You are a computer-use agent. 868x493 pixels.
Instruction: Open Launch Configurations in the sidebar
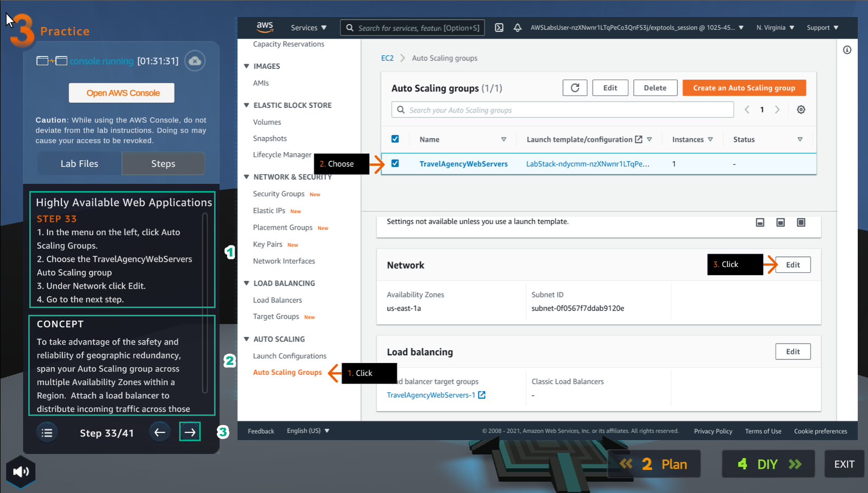click(290, 356)
